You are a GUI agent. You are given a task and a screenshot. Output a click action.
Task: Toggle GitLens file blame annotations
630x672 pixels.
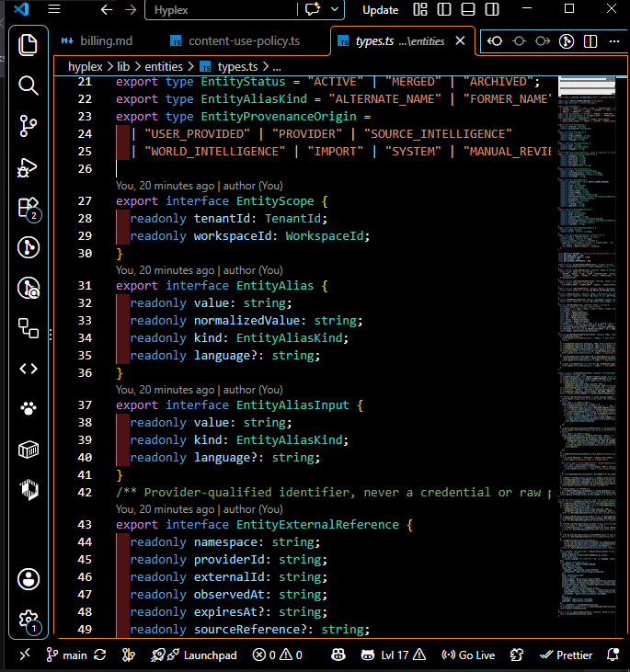567,41
